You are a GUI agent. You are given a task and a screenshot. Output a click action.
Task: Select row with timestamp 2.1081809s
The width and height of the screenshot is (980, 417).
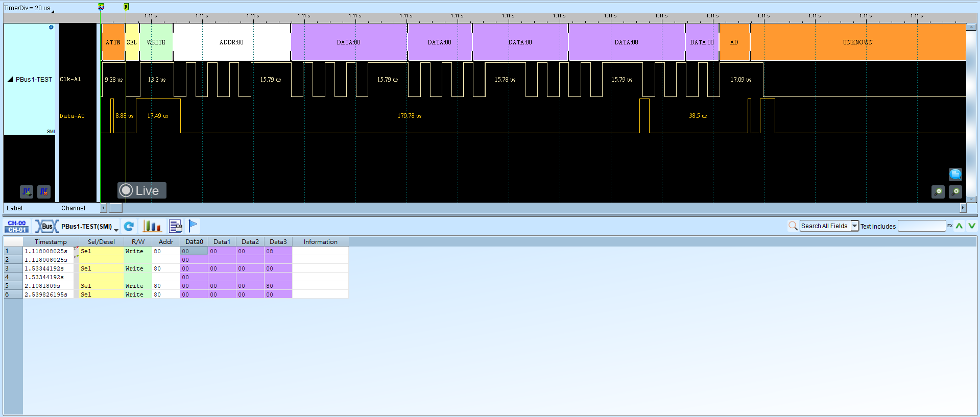tap(176, 286)
